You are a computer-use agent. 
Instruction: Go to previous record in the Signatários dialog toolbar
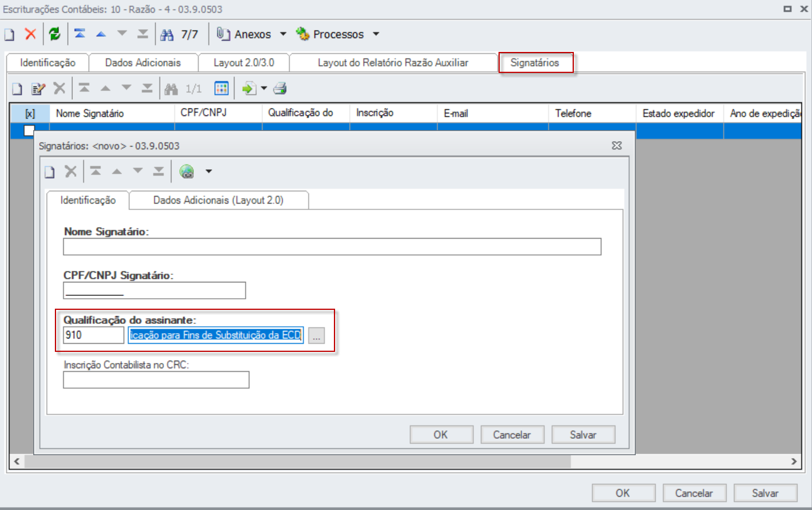(x=117, y=171)
